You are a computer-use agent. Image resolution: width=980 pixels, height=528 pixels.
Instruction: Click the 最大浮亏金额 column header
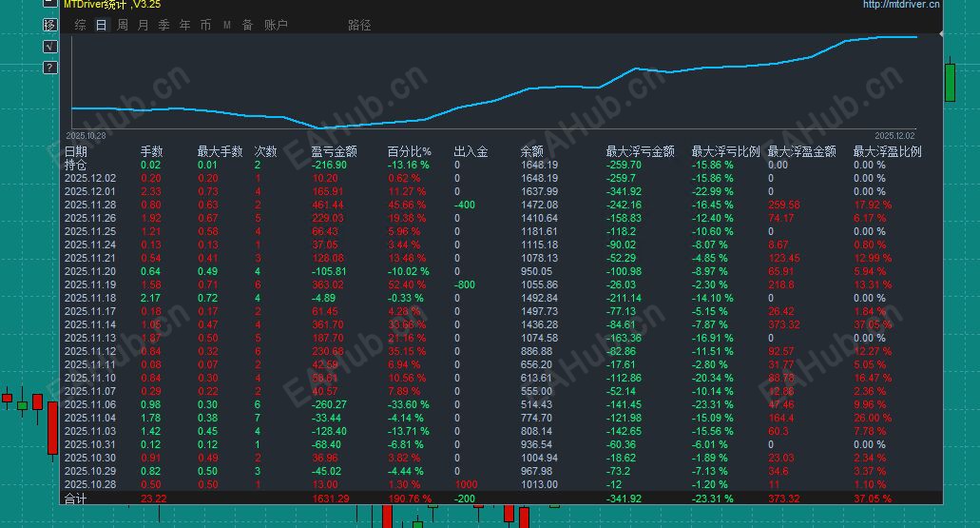(640, 151)
